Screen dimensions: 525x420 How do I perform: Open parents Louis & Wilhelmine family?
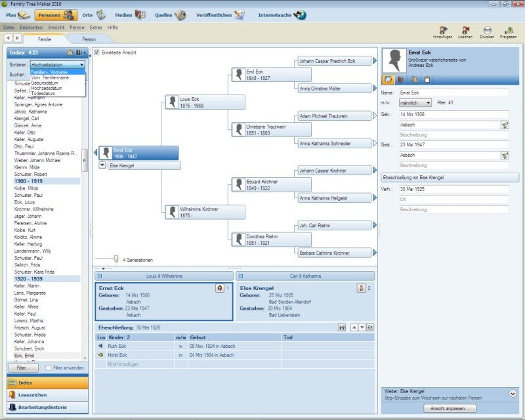[x=164, y=276]
